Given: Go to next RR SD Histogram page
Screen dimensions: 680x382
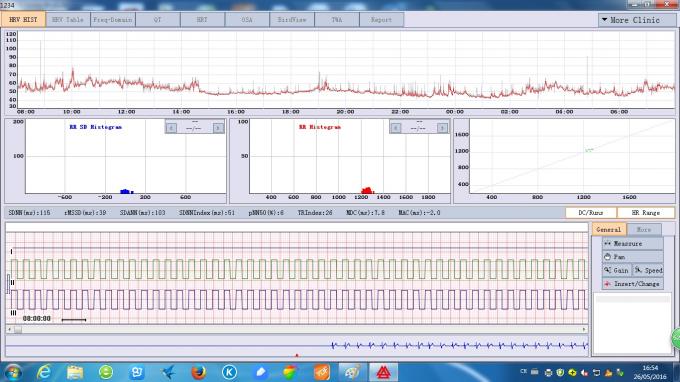Looking at the screenshot, I should point(218,128).
